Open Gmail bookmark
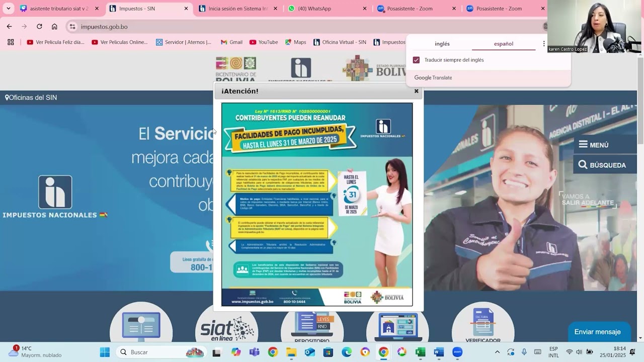Screen dimensions: 644x362 tap(231, 42)
